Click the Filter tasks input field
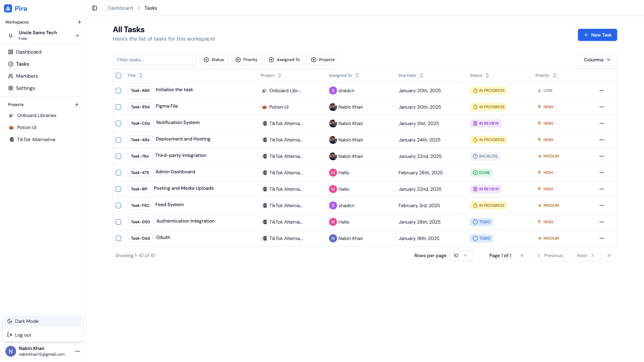The height and width of the screenshot is (362, 644). tap(155, 60)
